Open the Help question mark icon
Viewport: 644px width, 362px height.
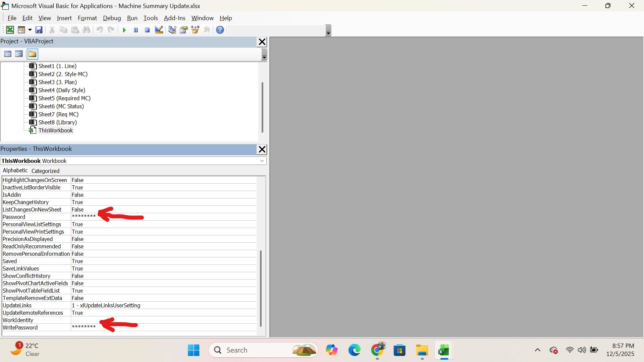pos(220,30)
